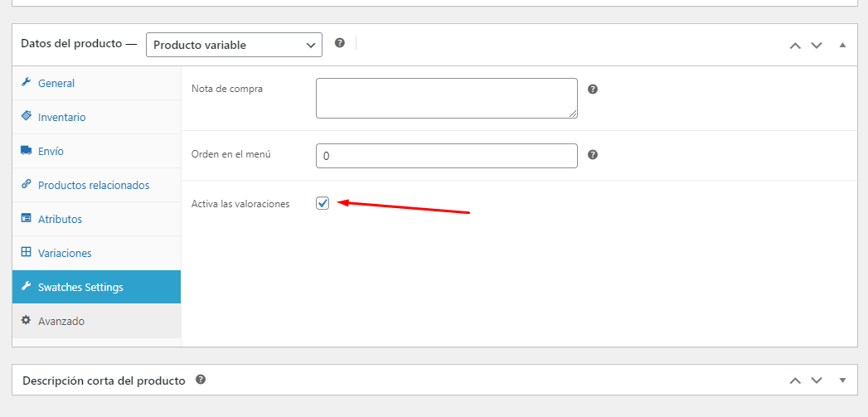Click the link icon for Productos relacionados
868x417 pixels.
(x=26, y=184)
